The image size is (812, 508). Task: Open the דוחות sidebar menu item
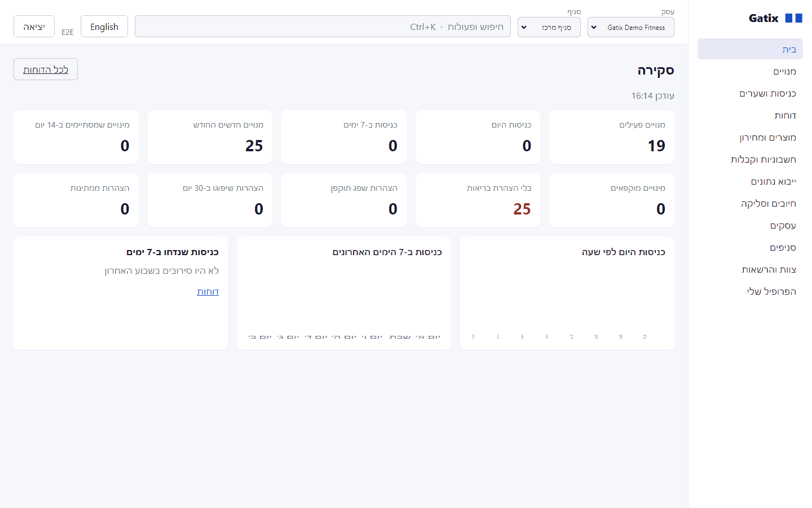(750, 115)
